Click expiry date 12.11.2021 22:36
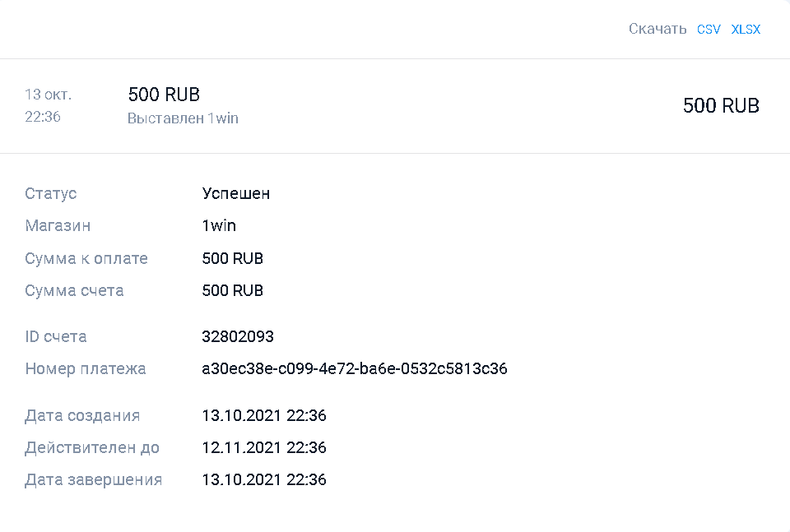 [263, 448]
